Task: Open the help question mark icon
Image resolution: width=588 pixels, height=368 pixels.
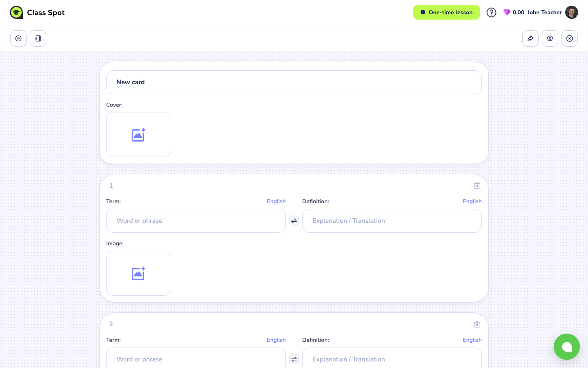Action: (x=491, y=12)
